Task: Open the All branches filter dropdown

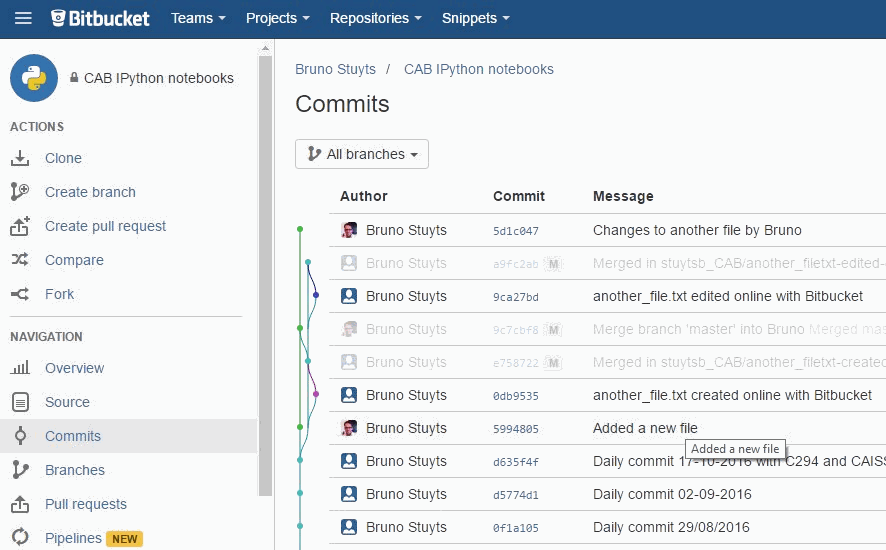Action: tap(362, 154)
